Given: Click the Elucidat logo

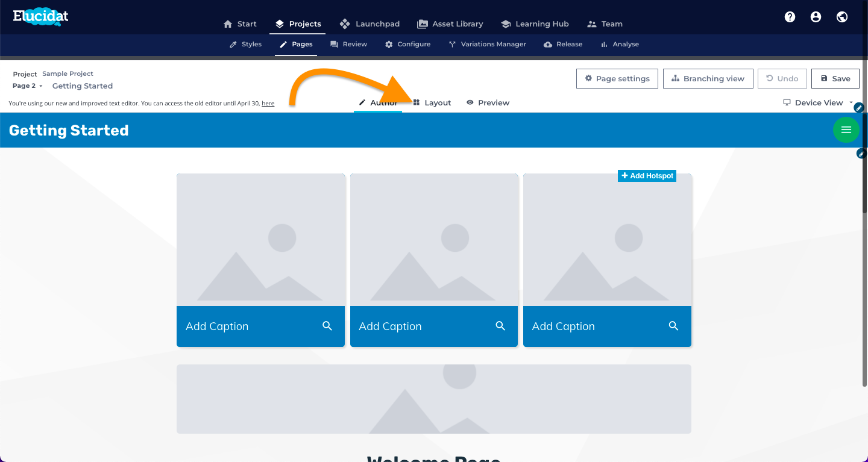Looking at the screenshot, I should (x=41, y=17).
